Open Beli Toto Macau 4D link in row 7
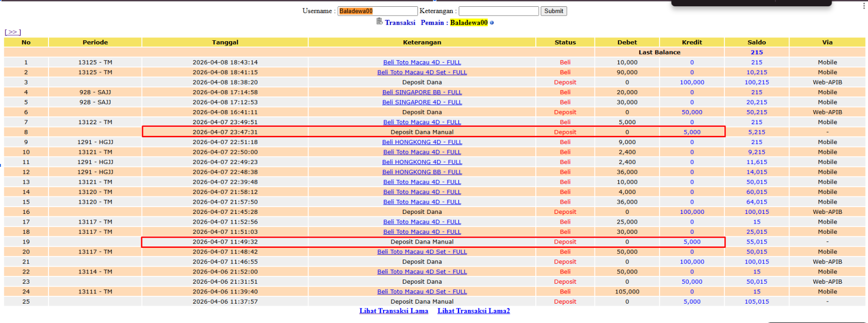The height and width of the screenshot is (323, 868). [422, 122]
